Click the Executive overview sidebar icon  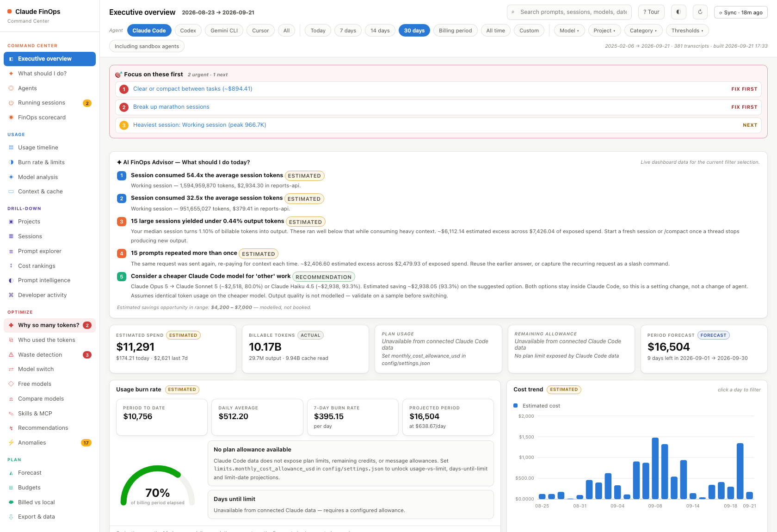[11, 59]
